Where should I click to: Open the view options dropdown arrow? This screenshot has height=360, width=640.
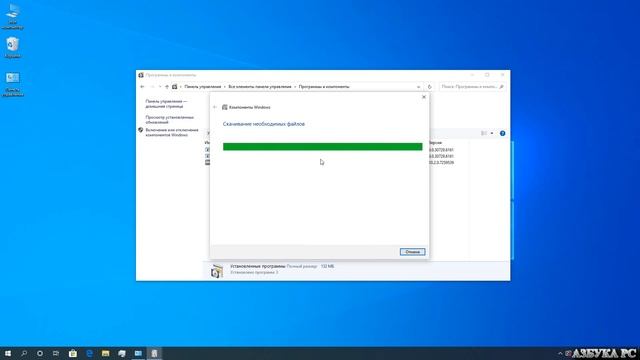point(492,133)
